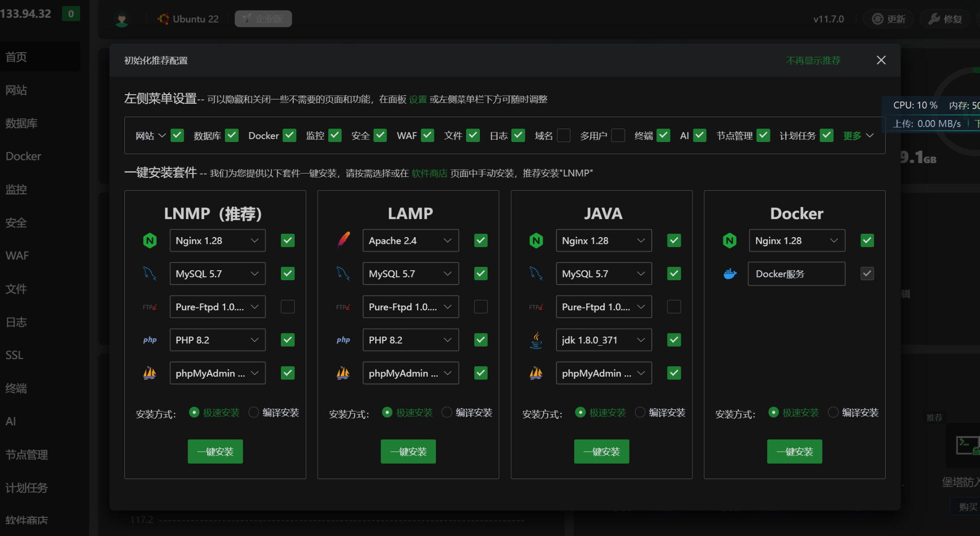Open MySQL 5.7 dropdown in LNMP panel

(218, 273)
